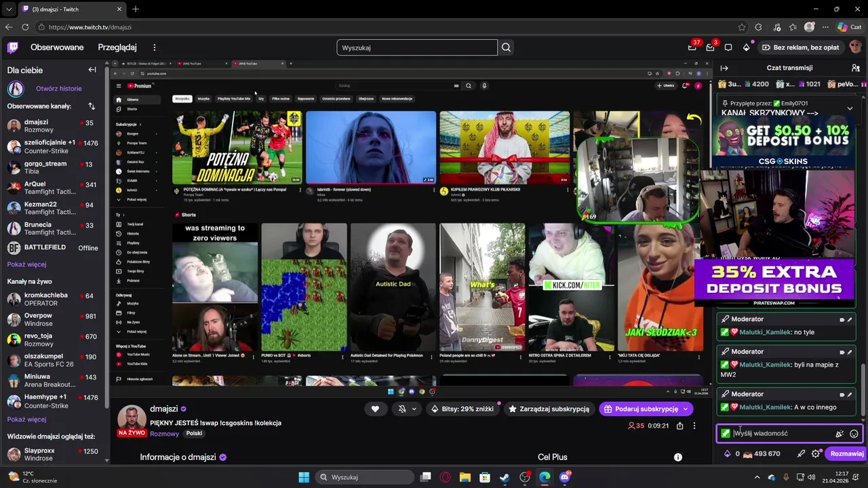Add this page to favorites star
Image resolution: width=868 pixels, height=488 pixels.
pos(742,27)
